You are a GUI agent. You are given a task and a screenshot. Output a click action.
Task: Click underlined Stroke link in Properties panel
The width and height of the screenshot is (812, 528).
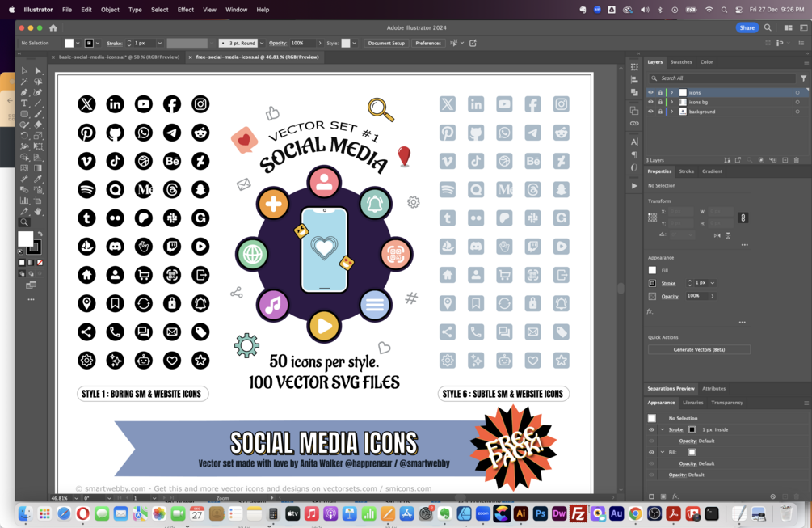668,284
